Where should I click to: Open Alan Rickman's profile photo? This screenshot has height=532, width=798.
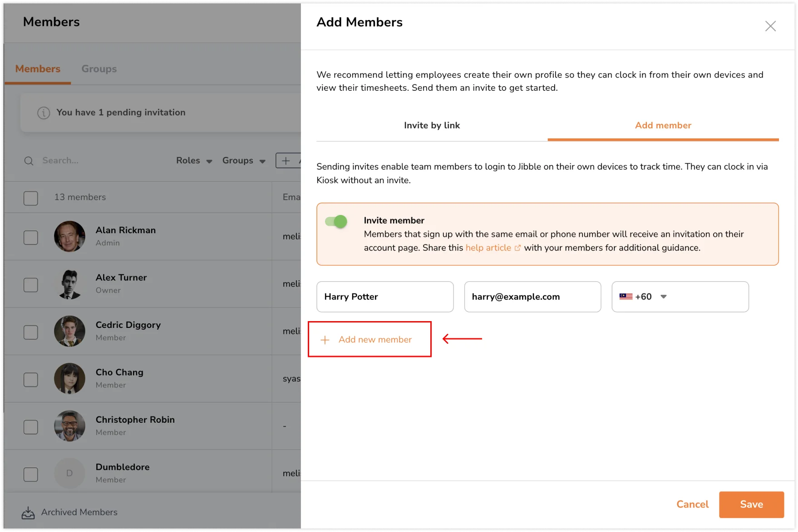click(x=69, y=236)
